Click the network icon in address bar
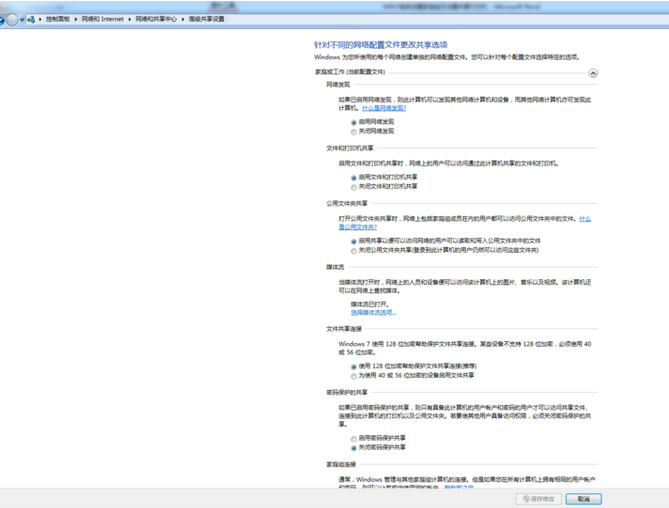This screenshot has height=508, width=669. click(x=32, y=19)
